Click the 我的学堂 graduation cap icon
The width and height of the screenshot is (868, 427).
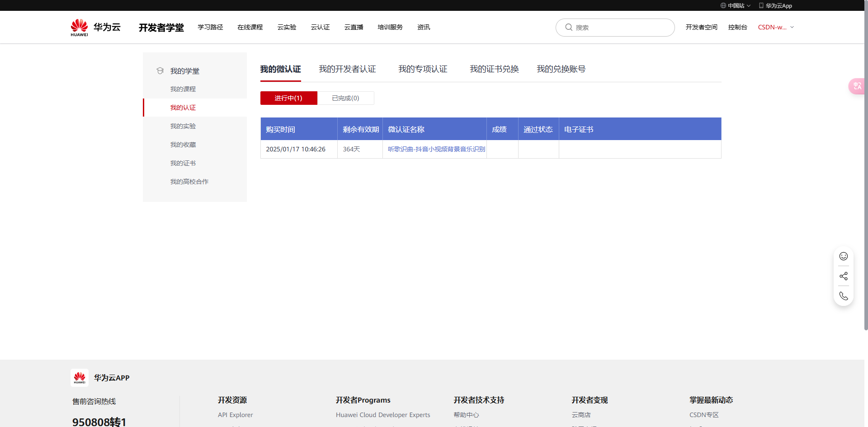pos(160,71)
